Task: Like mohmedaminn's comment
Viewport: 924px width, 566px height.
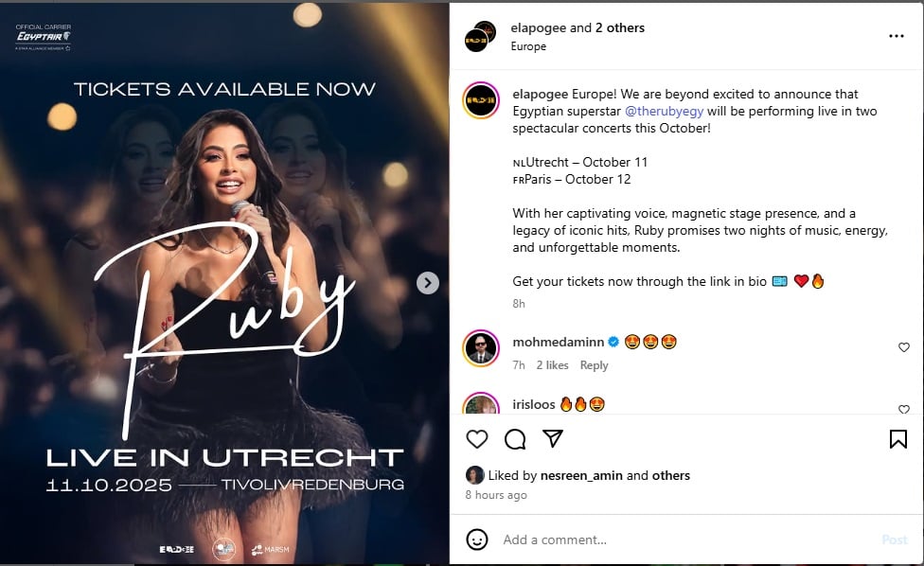Action: pyautogui.click(x=904, y=347)
